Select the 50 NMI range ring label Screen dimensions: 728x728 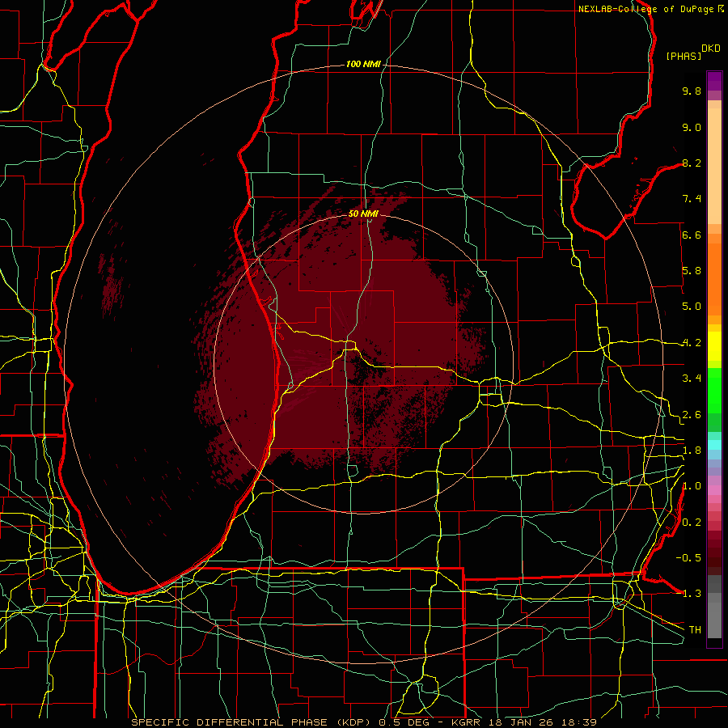(363, 214)
